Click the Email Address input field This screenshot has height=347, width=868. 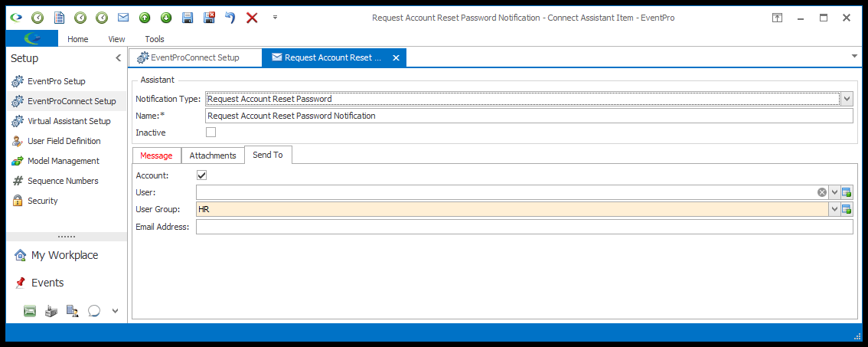point(524,227)
